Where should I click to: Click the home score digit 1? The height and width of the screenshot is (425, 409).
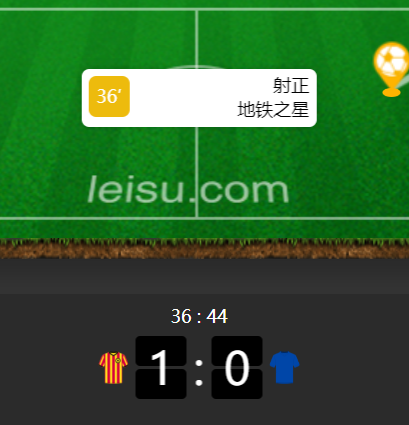tap(161, 367)
